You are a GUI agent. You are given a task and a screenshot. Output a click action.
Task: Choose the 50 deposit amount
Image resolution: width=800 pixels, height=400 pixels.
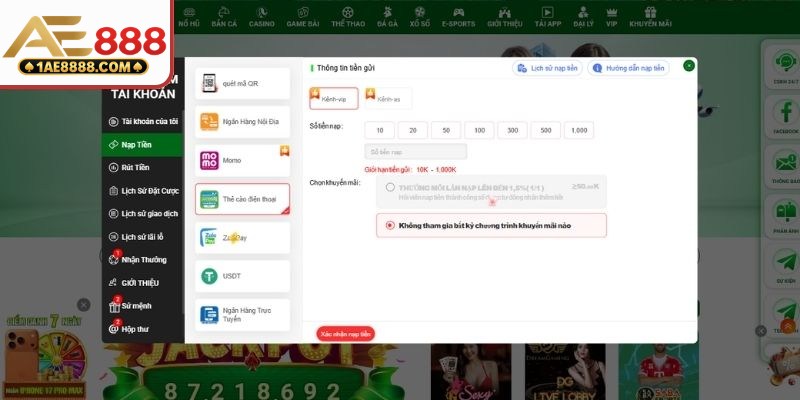point(446,130)
